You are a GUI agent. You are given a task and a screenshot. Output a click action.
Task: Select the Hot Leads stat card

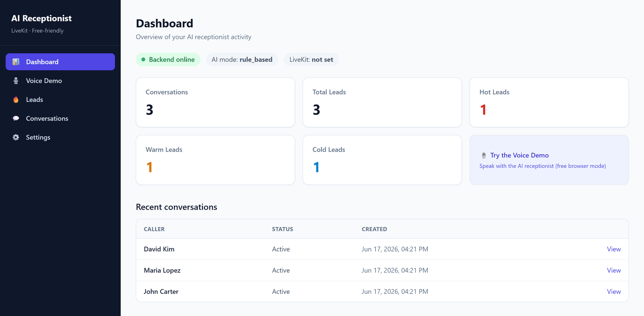pyautogui.click(x=549, y=102)
